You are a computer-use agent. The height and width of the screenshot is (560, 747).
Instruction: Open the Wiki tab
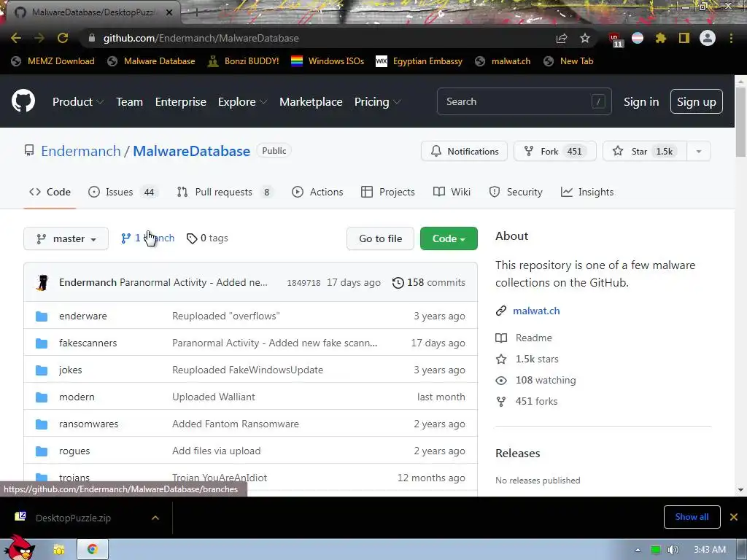452,192
